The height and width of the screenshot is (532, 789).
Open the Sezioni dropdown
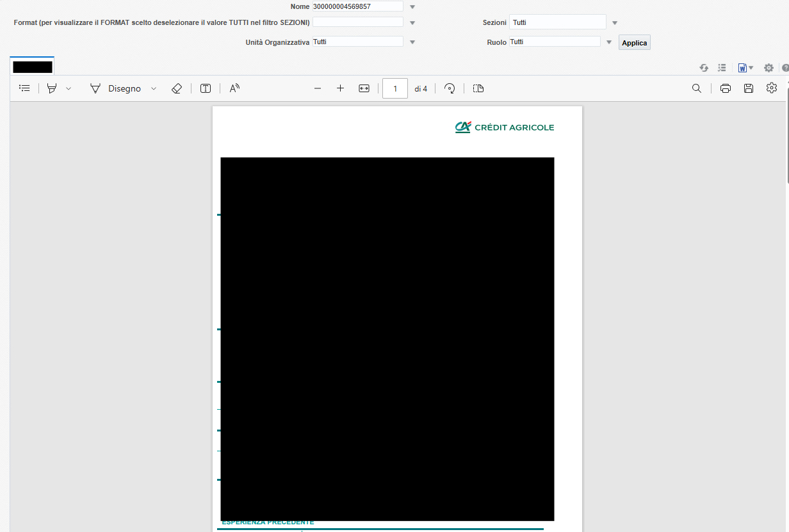click(x=614, y=21)
